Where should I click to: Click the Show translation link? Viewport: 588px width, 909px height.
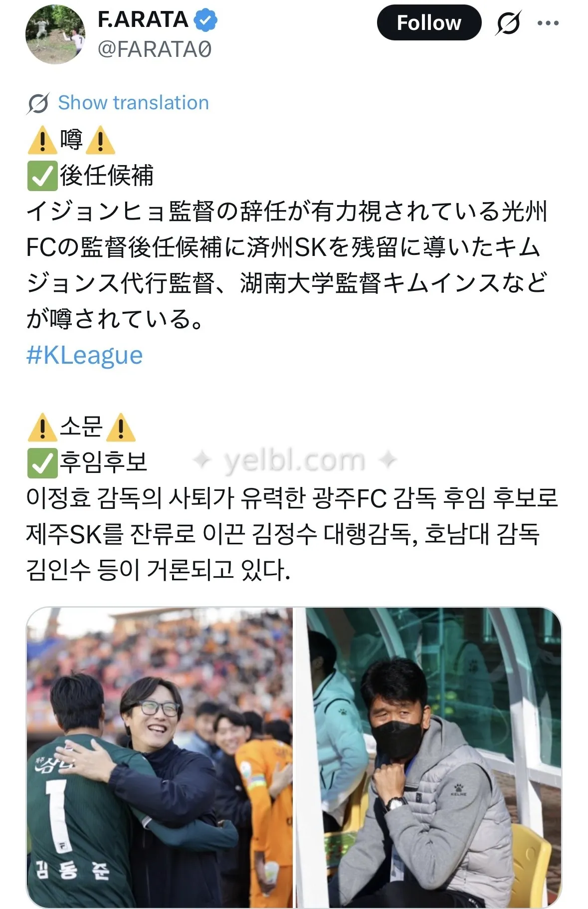coord(133,103)
